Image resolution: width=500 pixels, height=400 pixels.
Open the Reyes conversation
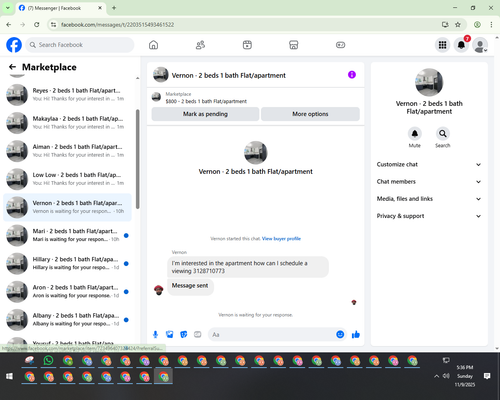click(67, 95)
